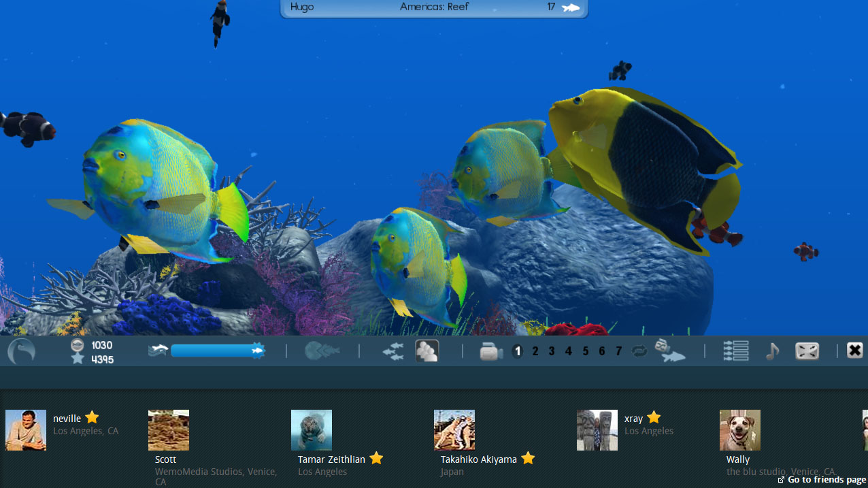Click the blue fish progress bar
Image resolution: width=868 pixels, height=488 pixels.
212,351
